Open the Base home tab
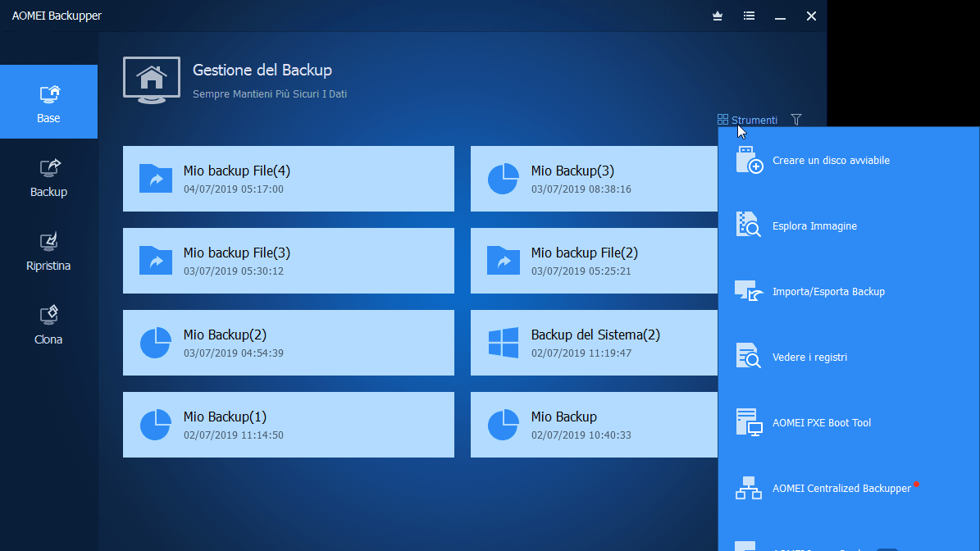This screenshot has height=551, width=980. (48, 102)
